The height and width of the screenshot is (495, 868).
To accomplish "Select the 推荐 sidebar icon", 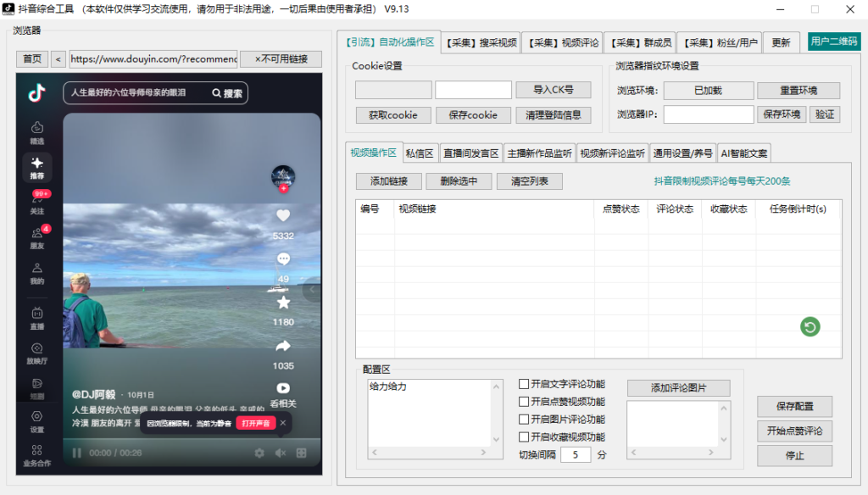I will pyautogui.click(x=37, y=168).
